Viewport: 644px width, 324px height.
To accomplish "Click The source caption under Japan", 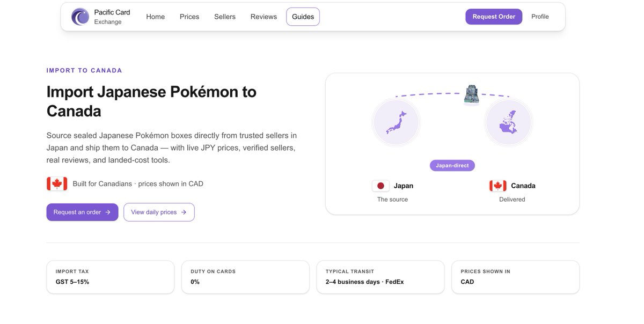I will click(393, 199).
